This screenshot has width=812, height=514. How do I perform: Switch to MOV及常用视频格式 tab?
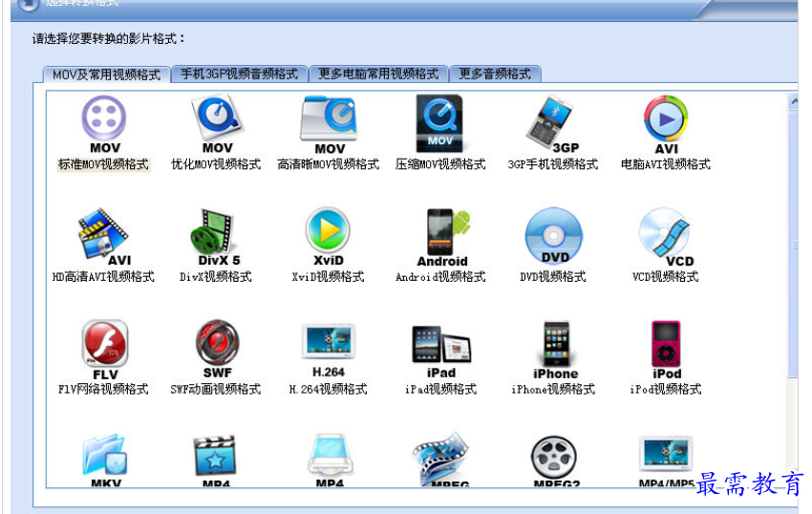coord(106,75)
